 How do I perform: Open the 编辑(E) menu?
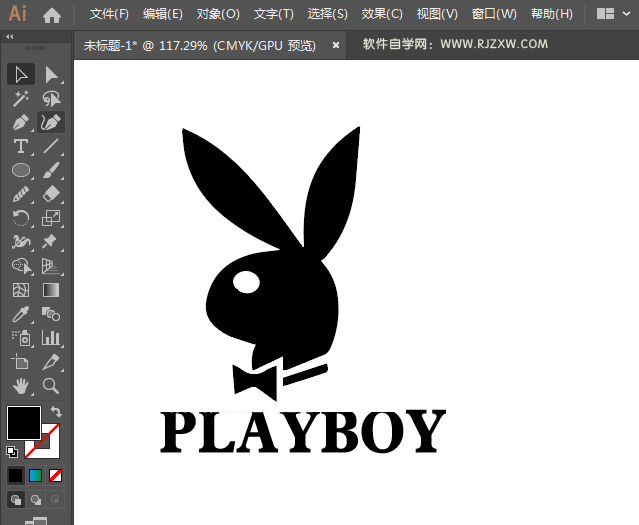click(163, 14)
